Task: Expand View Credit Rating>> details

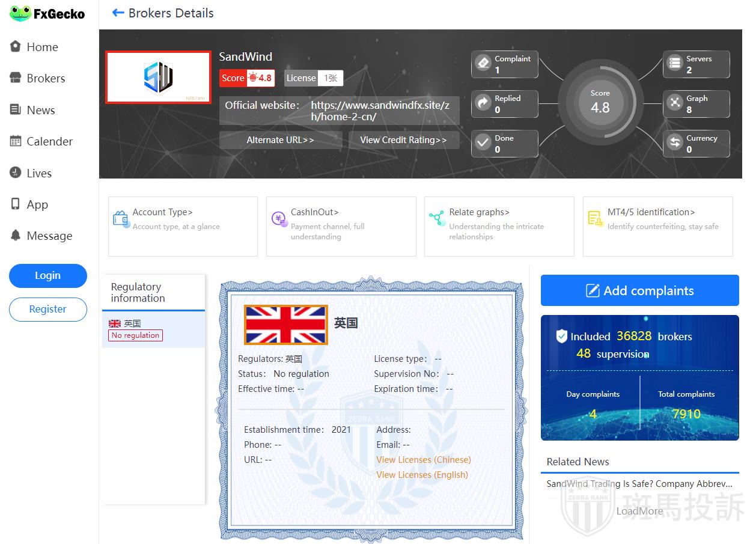Action: (403, 140)
